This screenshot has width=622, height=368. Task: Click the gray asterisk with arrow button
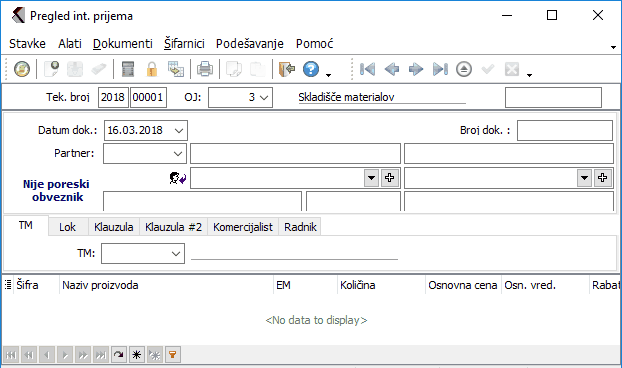(155, 355)
